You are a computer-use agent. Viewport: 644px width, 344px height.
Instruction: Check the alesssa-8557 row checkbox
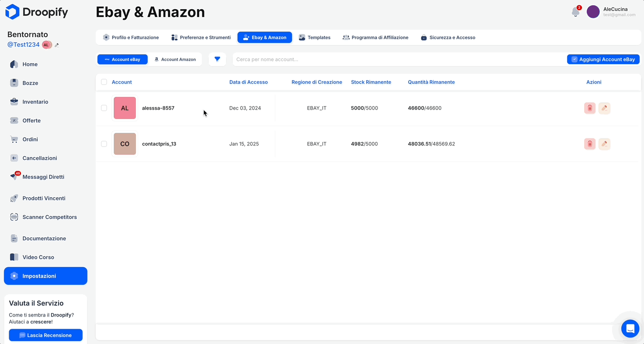point(104,108)
